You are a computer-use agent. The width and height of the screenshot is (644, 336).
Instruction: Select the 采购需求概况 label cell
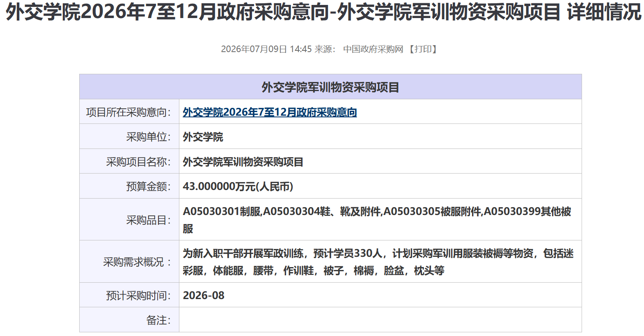(x=129, y=261)
